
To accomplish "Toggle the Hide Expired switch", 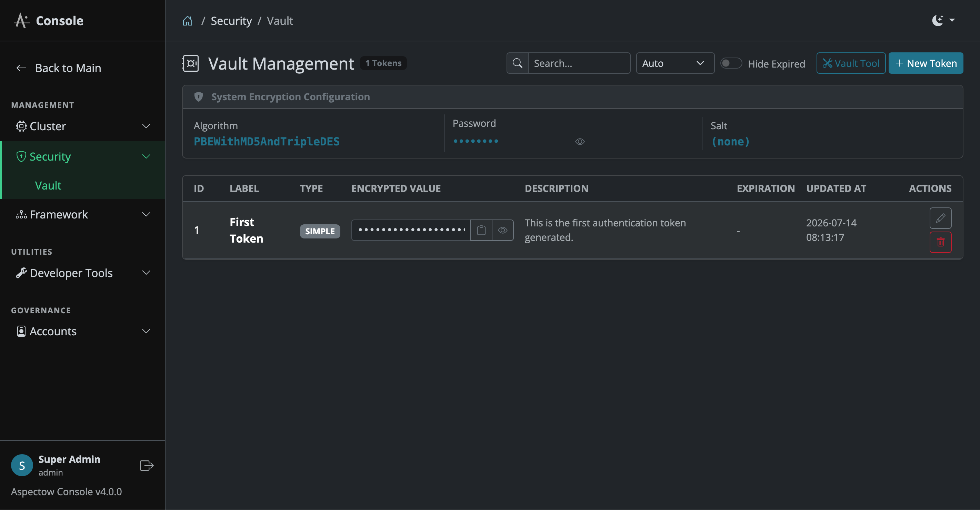I will pos(731,63).
